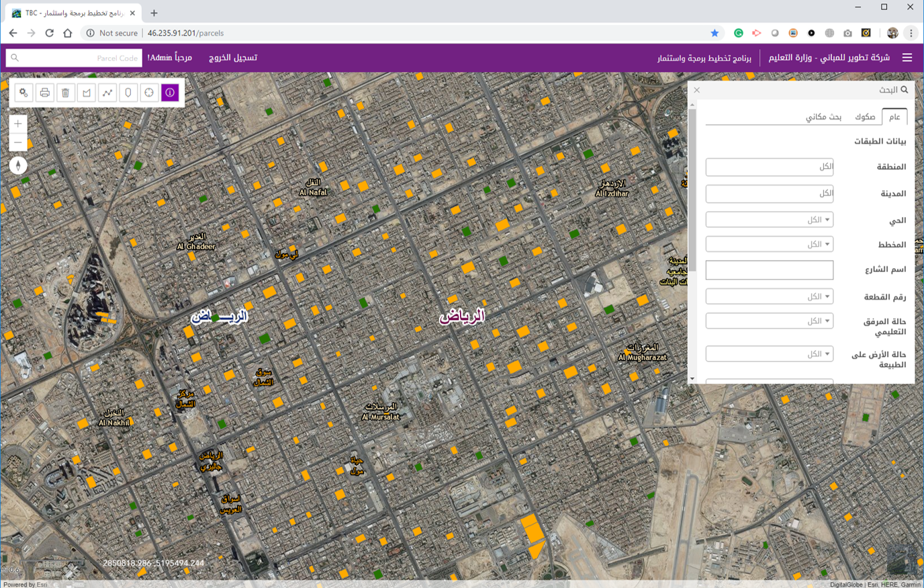
Task: View the Not secure site info icon
Action: pyautogui.click(x=90, y=33)
